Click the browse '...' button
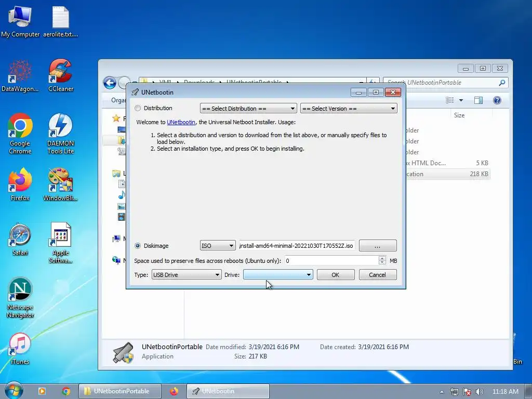Screen dimensions: 532x399 pyautogui.click(x=378, y=246)
